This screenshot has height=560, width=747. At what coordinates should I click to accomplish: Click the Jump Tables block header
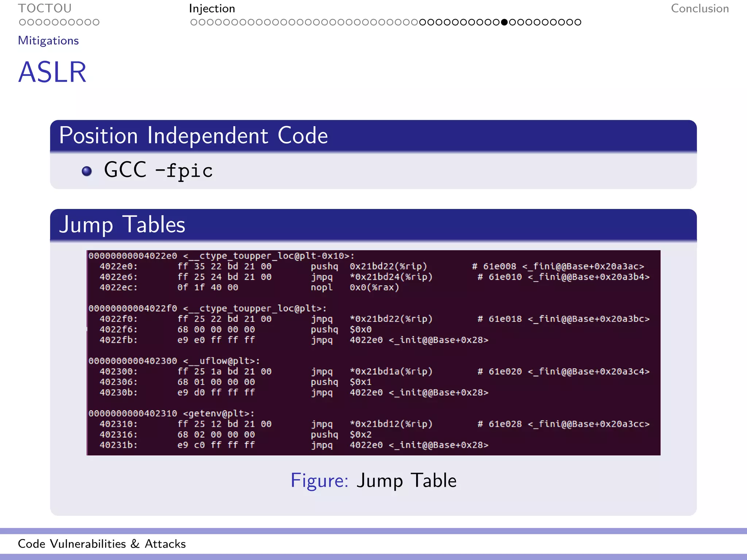373,225
